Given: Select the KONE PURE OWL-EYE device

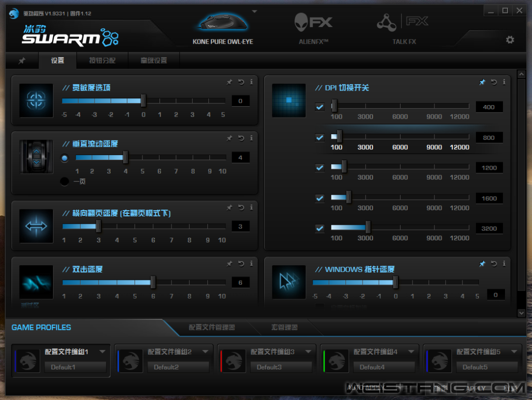Looking at the screenshot, I should 223,29.
